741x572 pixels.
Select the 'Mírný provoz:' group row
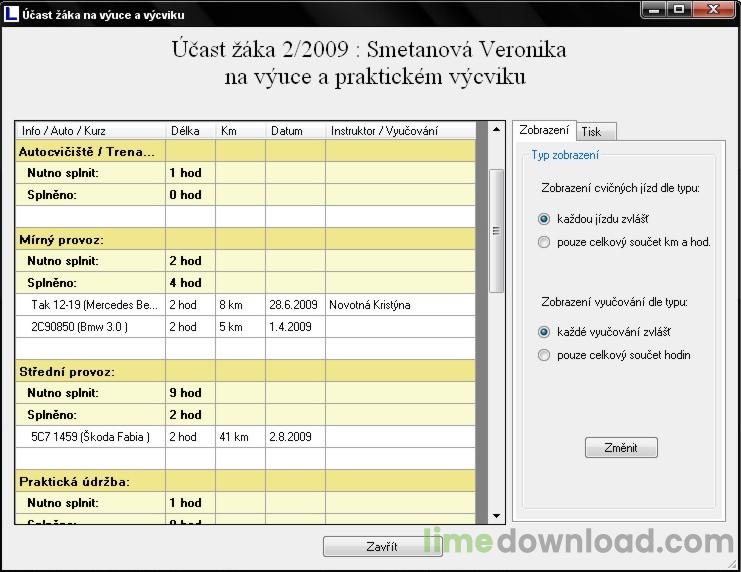pyautogui.click(x=246, y=239)
